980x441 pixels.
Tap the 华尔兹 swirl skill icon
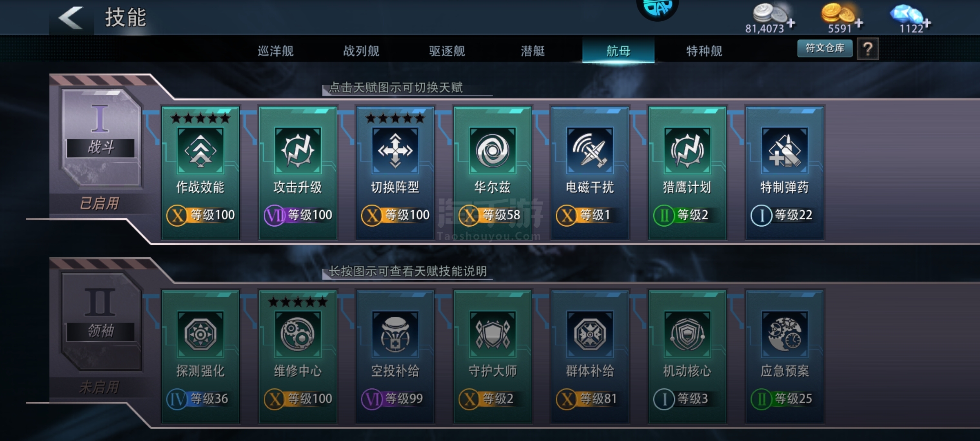(x=492, y=151)
